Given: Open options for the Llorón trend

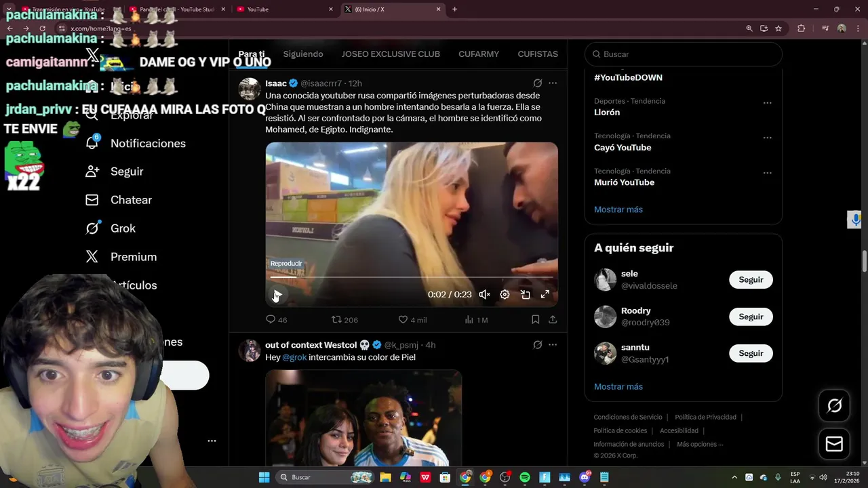Looking at the screenshot, I should [x=767, y=103].
